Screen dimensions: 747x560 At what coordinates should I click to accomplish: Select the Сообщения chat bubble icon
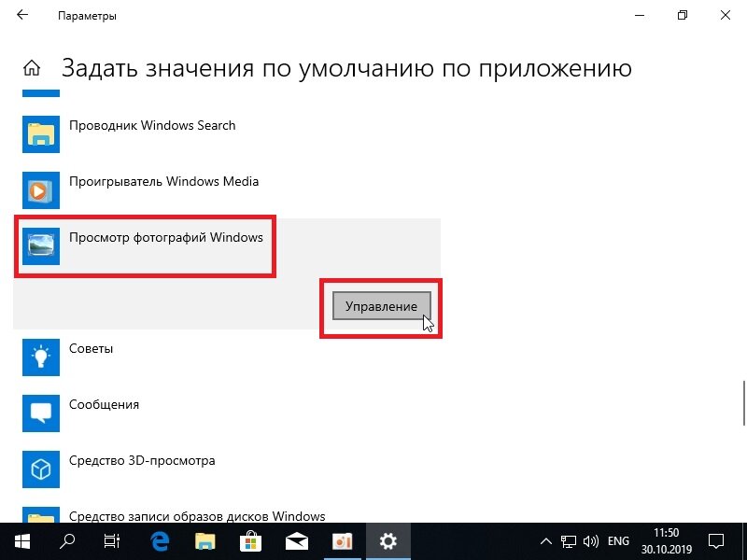pyautogui.click(x=41, y=413)
